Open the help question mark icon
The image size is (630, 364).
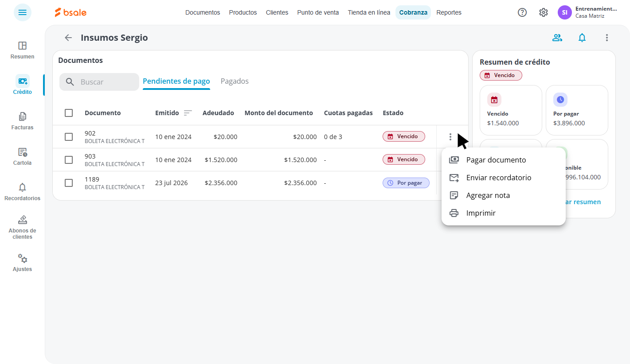click(x=522, y=12)
